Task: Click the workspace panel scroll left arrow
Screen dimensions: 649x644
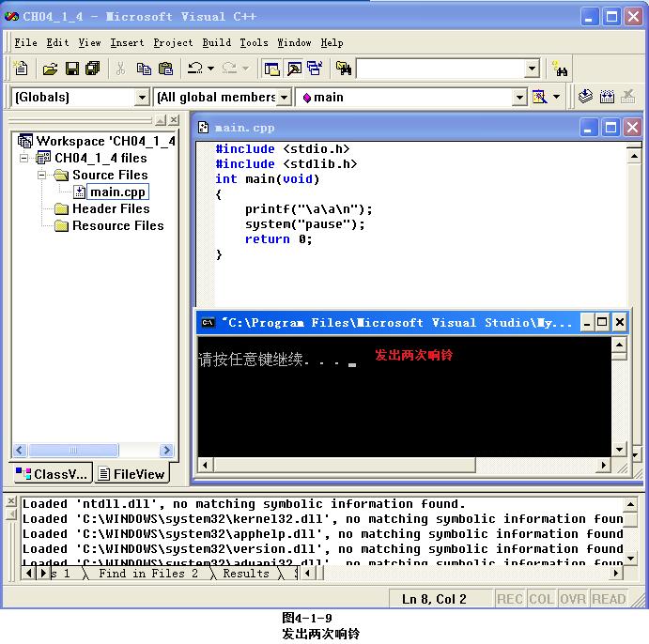Action: coord(20,450)
